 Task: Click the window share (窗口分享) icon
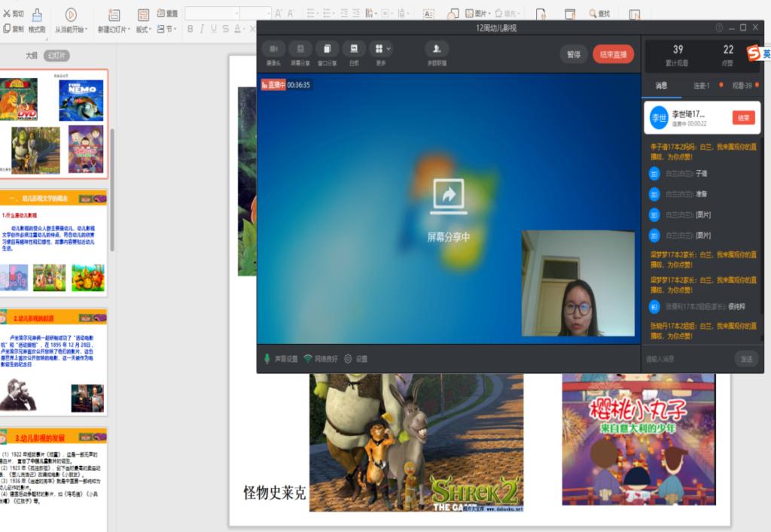point(327,50)
